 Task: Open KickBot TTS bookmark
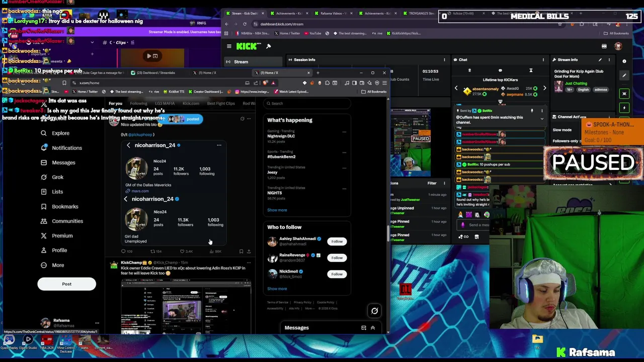[x=173, y=92]
